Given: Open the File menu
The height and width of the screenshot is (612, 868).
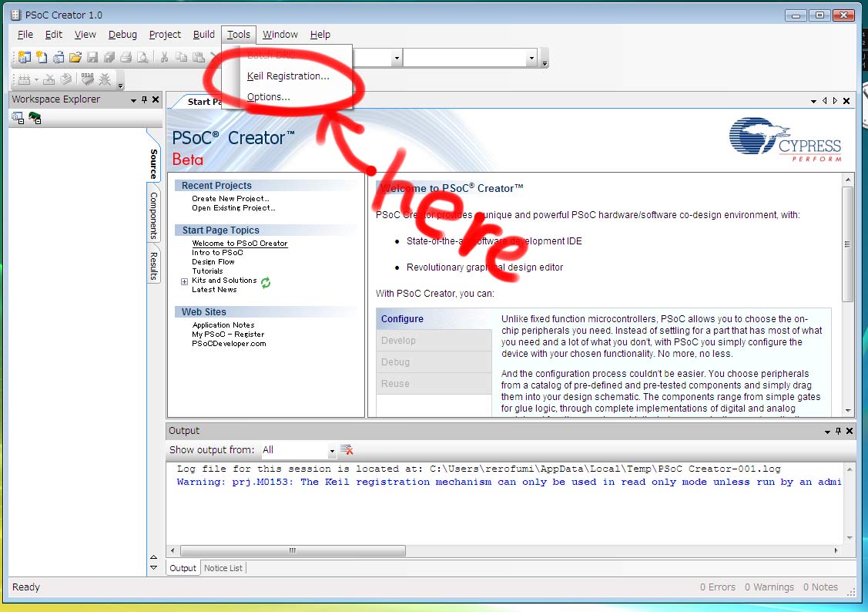Looking at the screenshot, I should (x=25, y=35).
